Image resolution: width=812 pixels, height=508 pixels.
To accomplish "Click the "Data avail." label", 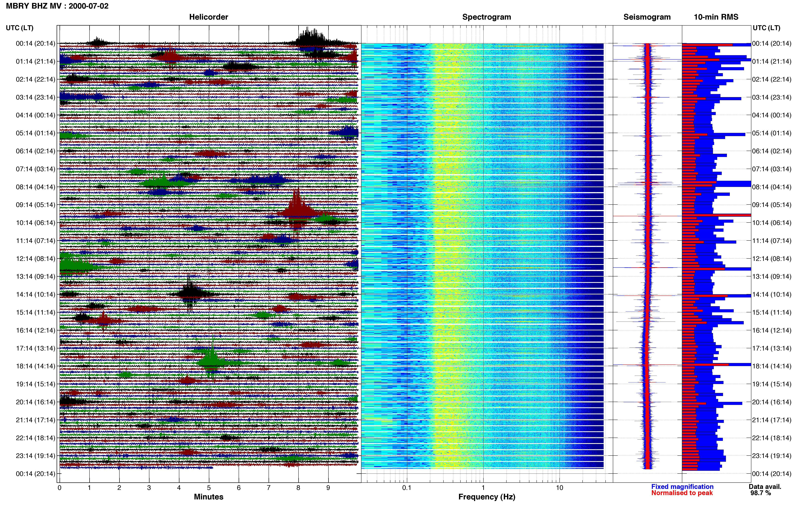I will (x=765, y=486).
